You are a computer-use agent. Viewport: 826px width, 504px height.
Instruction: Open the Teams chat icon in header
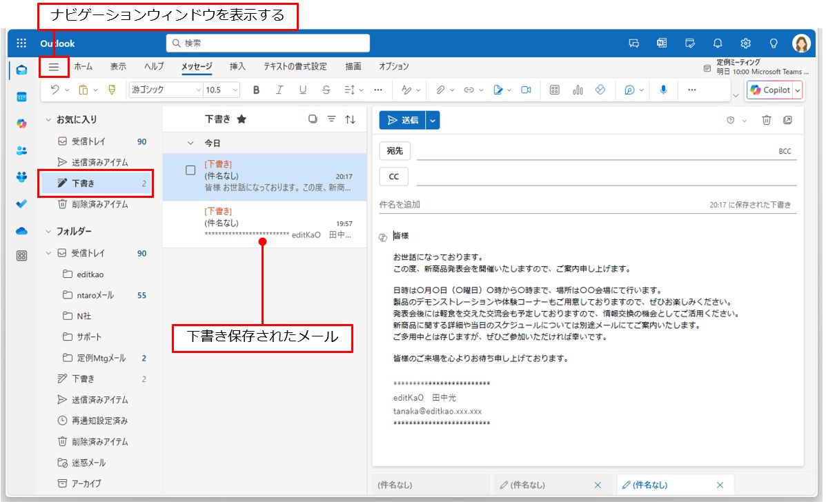pos(633,43)
